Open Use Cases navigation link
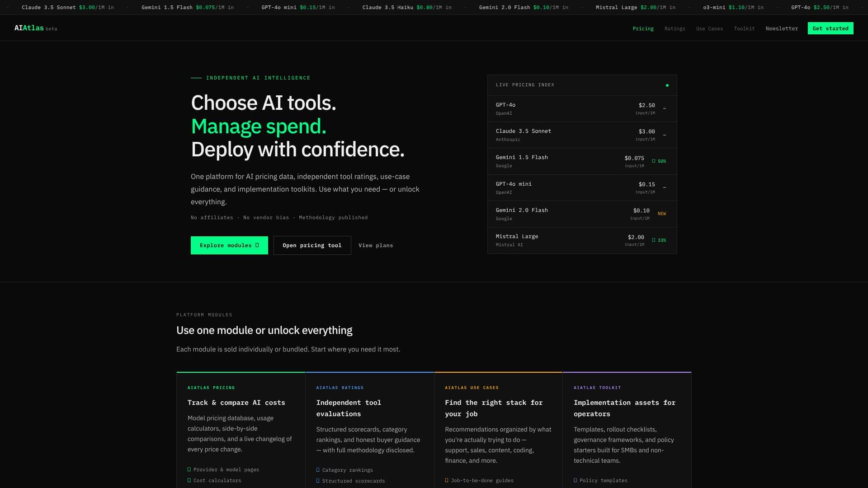 (x=709, y=28)
